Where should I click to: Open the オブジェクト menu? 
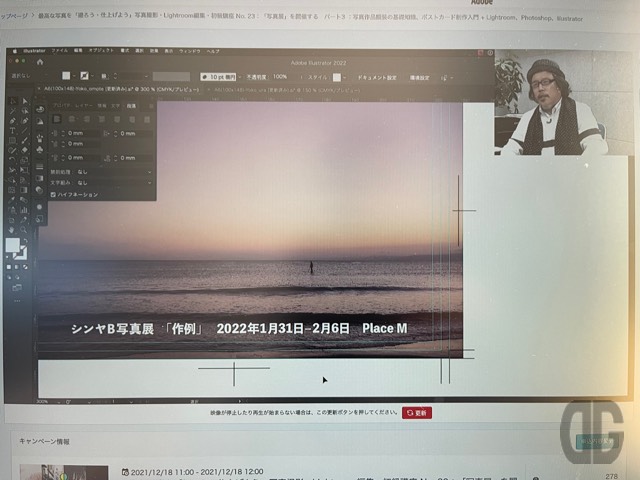pyautogui.click(x=101, y=51)
